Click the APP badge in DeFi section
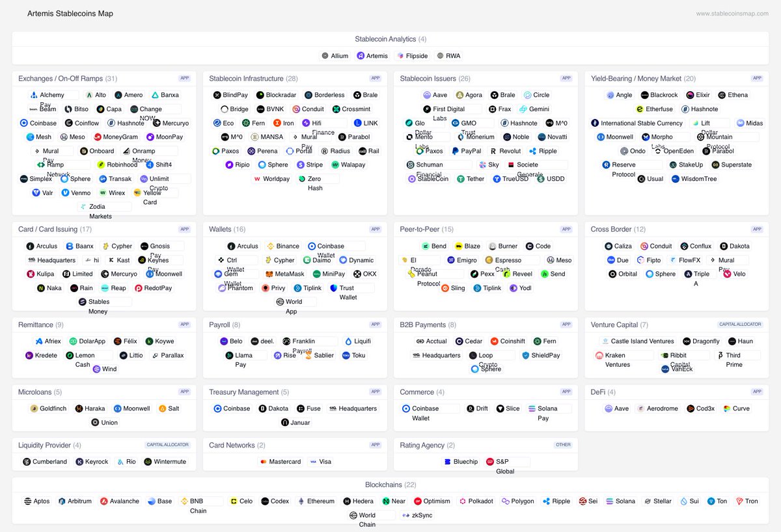 [x=757, y=392]
